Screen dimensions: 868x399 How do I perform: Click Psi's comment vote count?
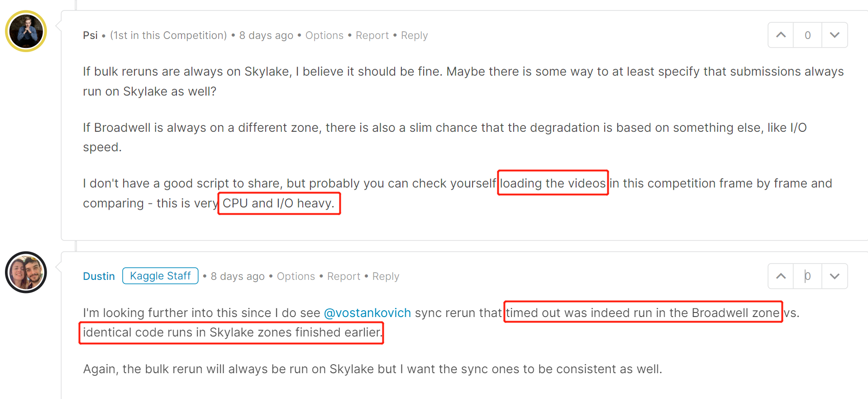click(807, 35)
